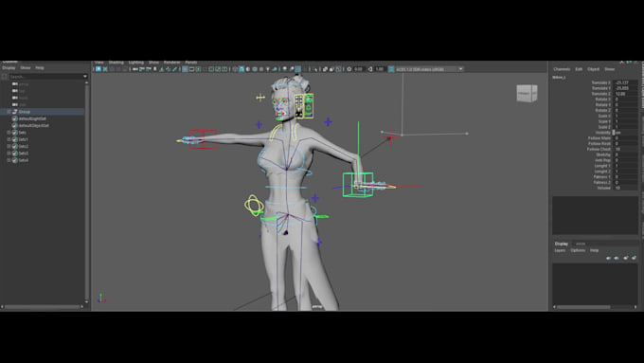Click the Gamma value field 1.00
The height and width of the screenshot is (363, 644).
click(380, 69)
